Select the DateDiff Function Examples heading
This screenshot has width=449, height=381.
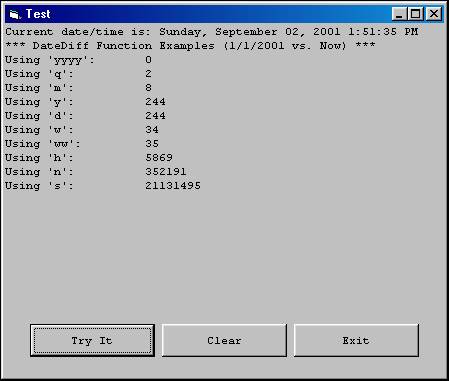click(x=190, y=46)
